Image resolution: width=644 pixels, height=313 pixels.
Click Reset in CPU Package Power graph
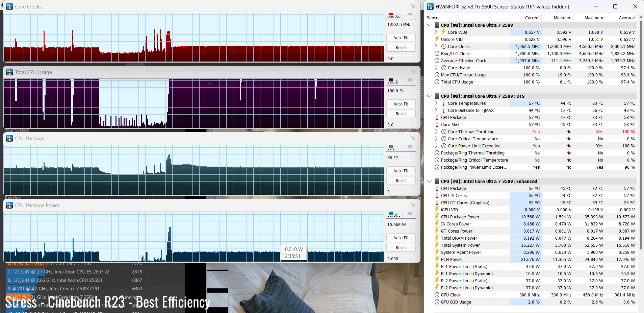click(x=401, y=247)
